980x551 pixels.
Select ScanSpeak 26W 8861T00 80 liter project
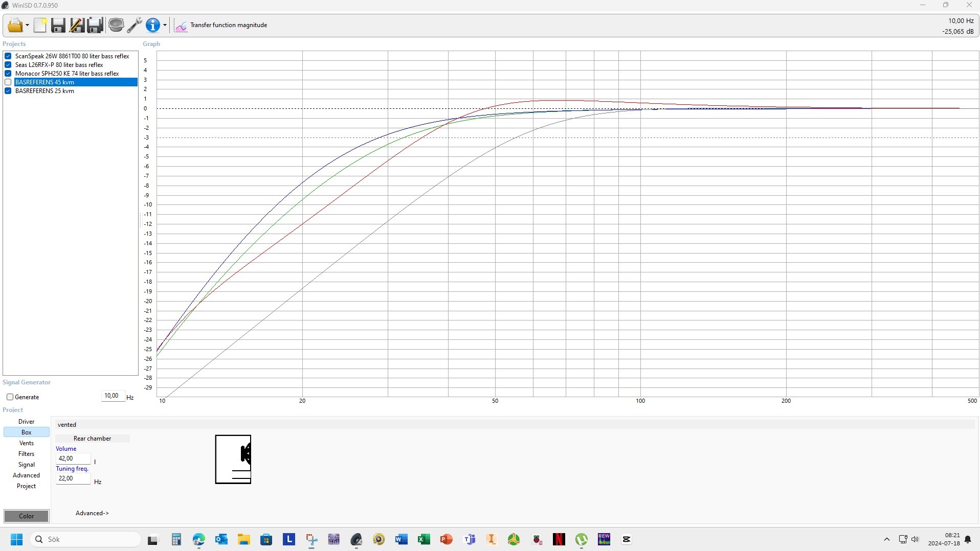click(x=72, y=56)
